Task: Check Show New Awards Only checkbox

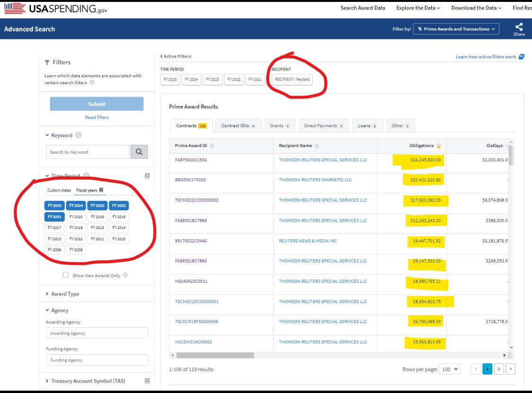Action: [66, 275]
